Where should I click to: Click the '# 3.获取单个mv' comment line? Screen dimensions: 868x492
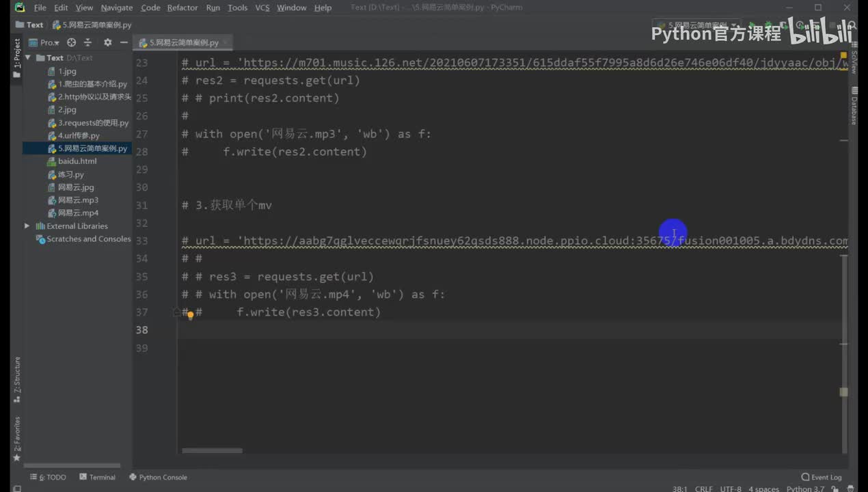227,205
